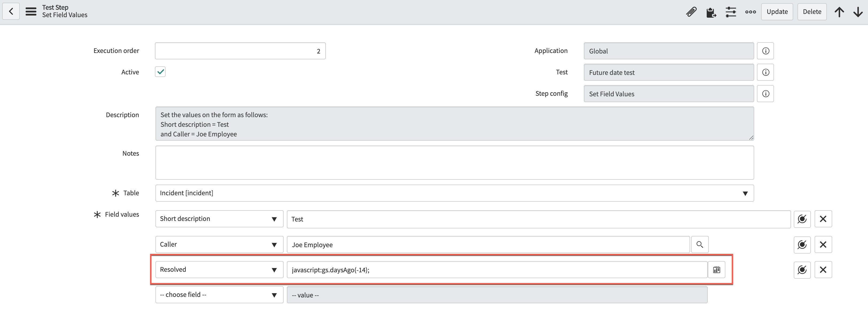Remove the Resolved field row

[x=823, y=270]
